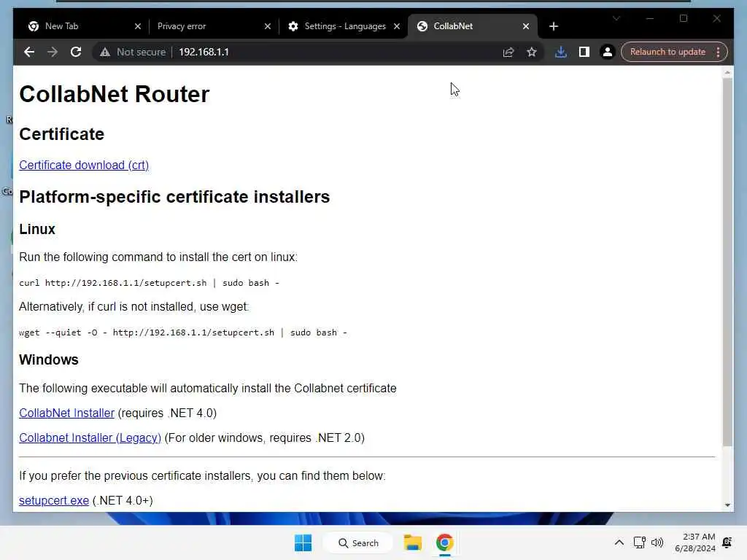Viewport: 747px width, 560px height.
Task: Open the volume tray icon
Action: click(657, 542)
